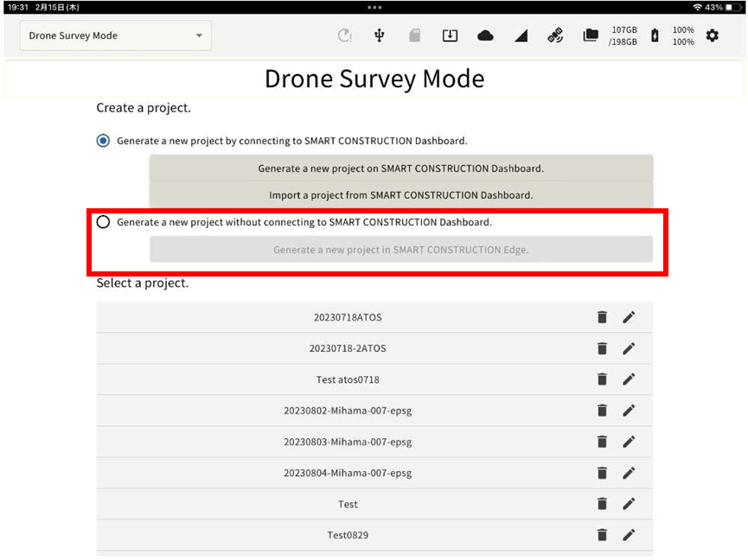Image resolution: width=748 pixels, height=560 pixels.
Task: Delete project 20230804-Mihama-007-epsg with trash icon
Action: (602, 473)
